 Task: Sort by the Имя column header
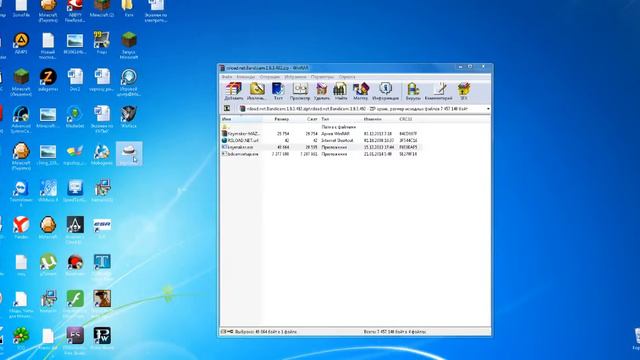click(x=241, y=119)
